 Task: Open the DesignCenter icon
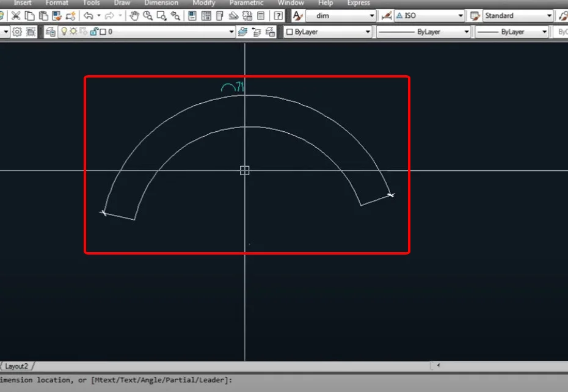tap(206, 16)
